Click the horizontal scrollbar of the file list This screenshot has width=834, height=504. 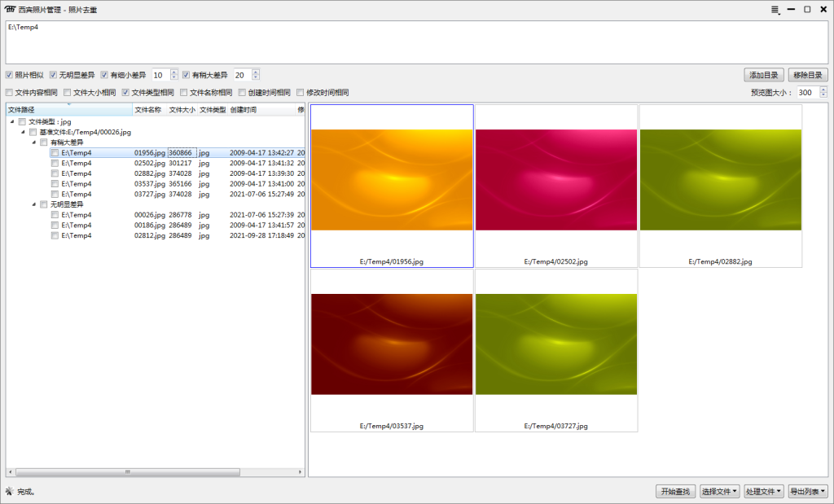pos(128,472)
